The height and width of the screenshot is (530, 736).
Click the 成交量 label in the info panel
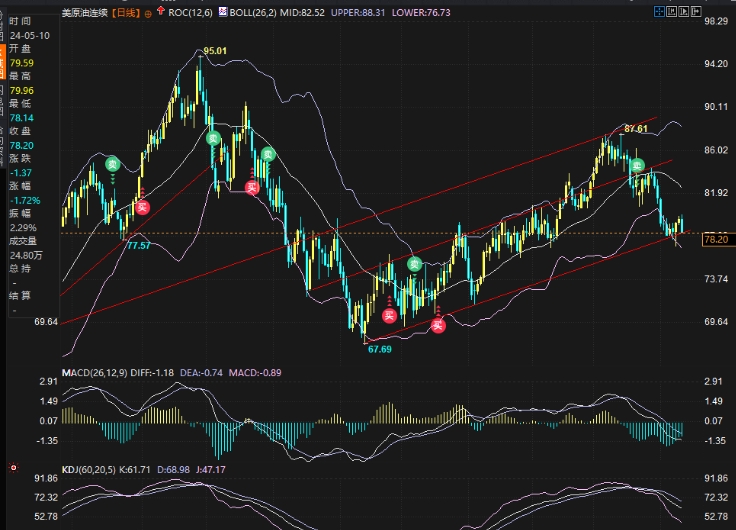tap(23, 241)
